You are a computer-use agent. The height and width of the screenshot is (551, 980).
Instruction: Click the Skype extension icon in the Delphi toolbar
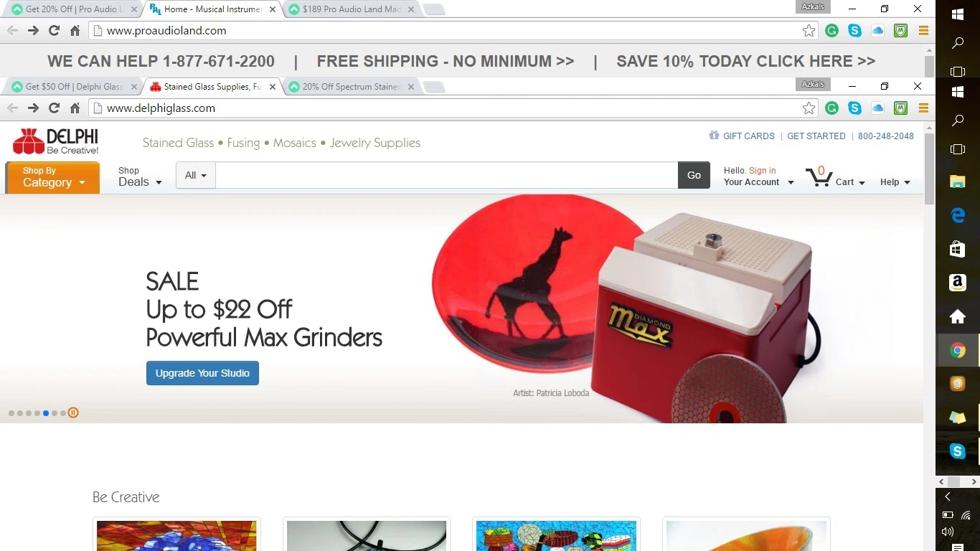pyautogui.click(x=854, y=108)
